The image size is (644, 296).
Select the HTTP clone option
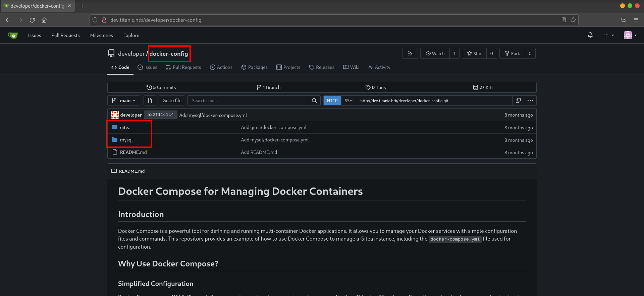(332, 100)
